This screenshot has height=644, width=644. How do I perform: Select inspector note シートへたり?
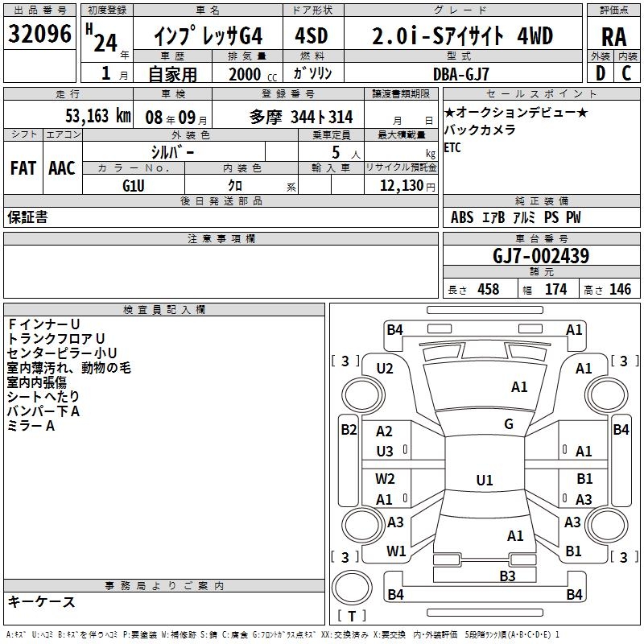click(43, 397)
